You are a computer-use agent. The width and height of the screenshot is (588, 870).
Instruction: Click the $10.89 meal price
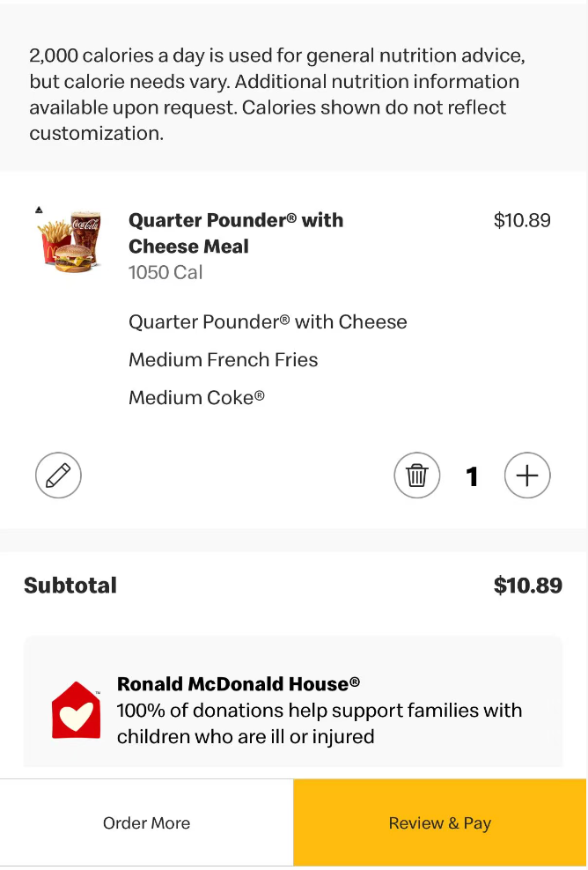pyautogui.click(x=522, y=220)
